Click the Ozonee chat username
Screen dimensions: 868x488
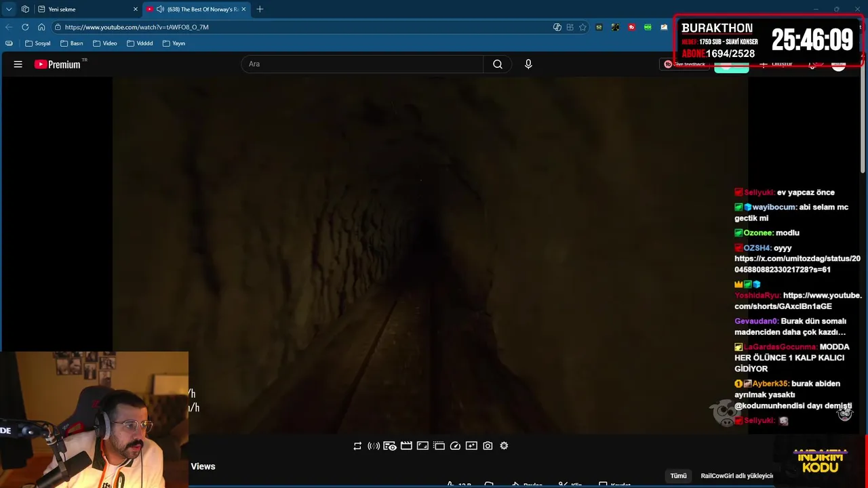(758, 233)
